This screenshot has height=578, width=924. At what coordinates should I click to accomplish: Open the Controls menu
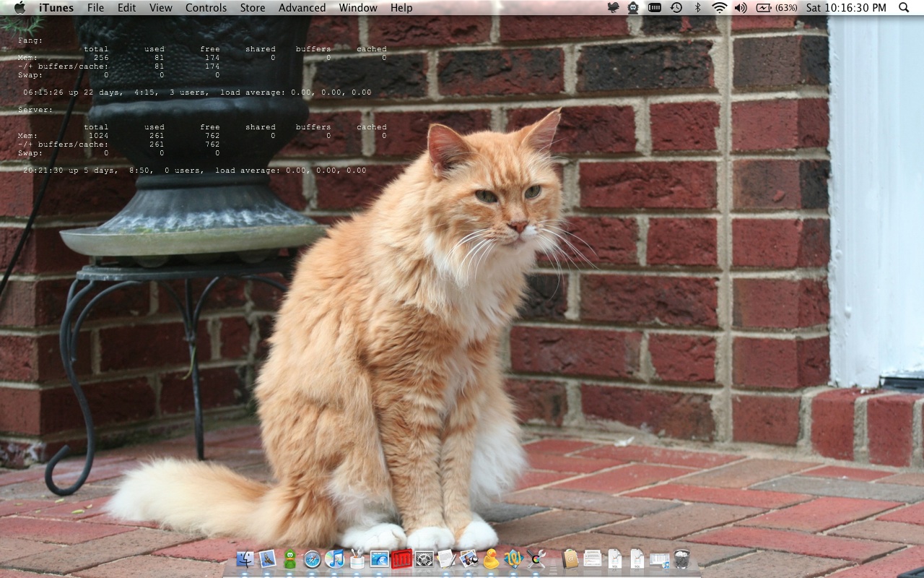pos(206,7)
